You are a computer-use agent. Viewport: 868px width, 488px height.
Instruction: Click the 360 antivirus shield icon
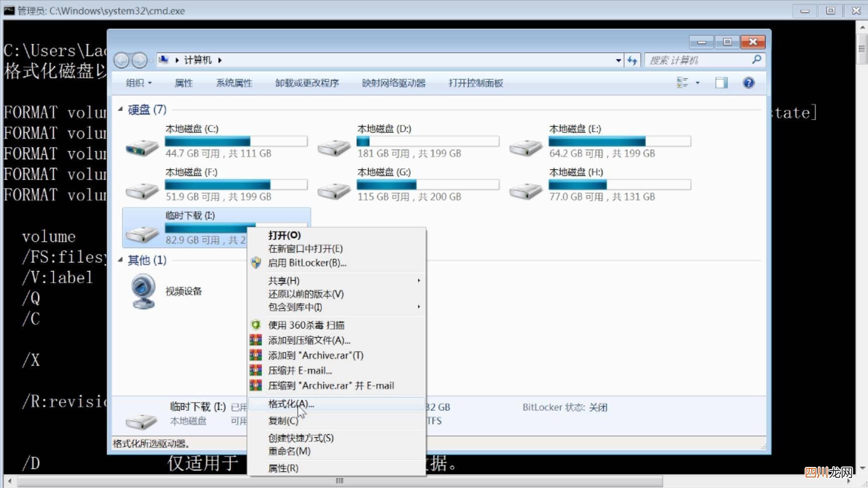click(256, 325)
